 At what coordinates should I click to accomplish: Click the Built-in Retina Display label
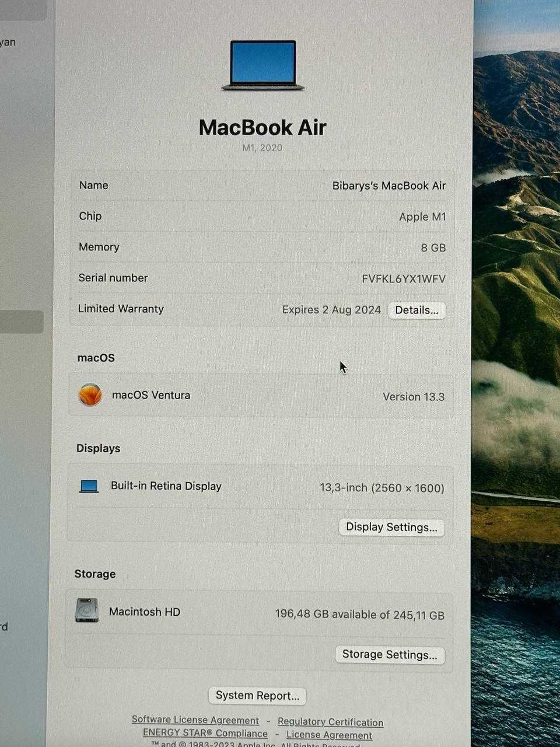pos(166,486)
